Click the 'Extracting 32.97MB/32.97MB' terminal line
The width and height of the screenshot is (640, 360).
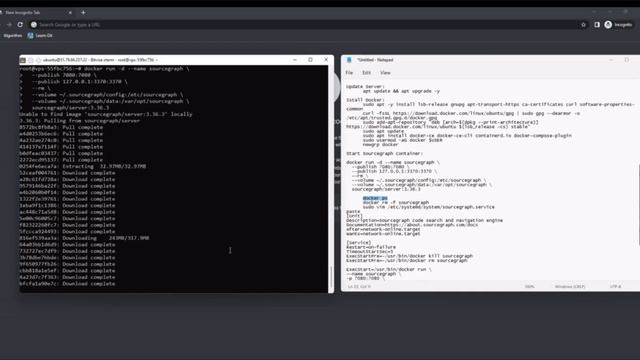82,167
